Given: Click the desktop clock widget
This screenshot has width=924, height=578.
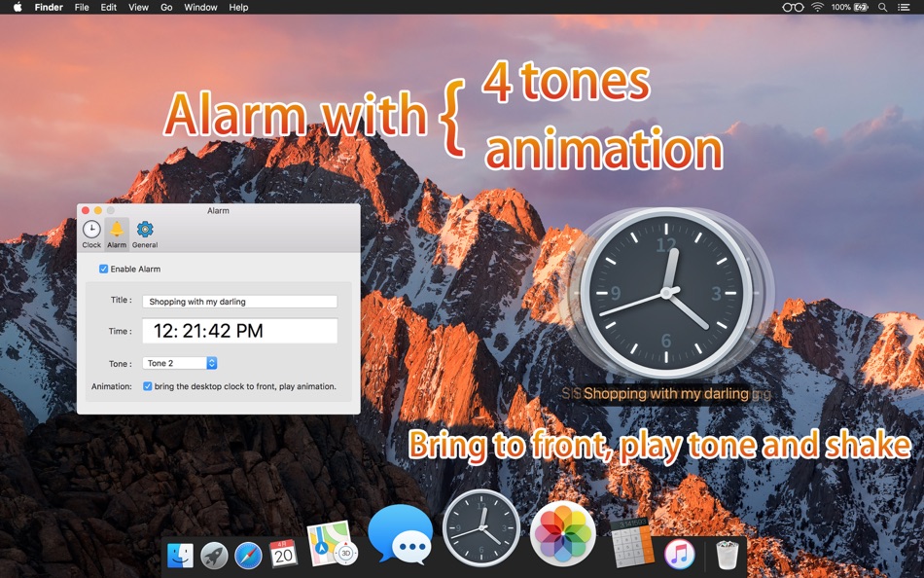Looking at the screenshot, I should click(x=666, y=293).
